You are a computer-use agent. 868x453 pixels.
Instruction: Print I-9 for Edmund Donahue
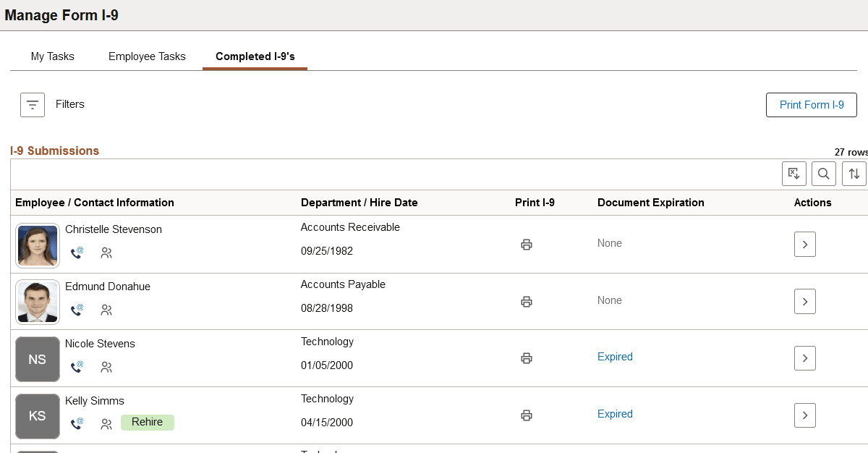coord(527,302)
